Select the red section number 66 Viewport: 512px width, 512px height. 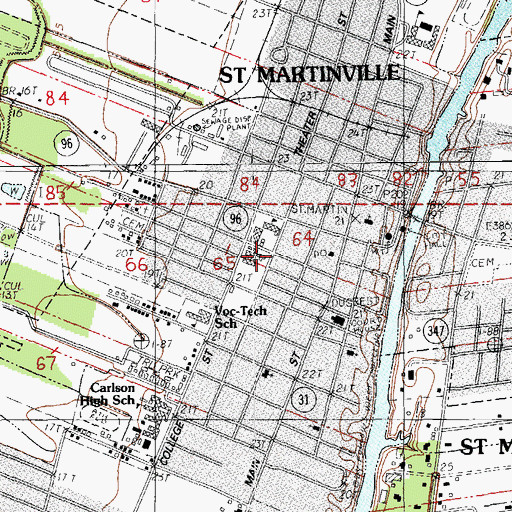pyautogui.click(x=137, y=265)
